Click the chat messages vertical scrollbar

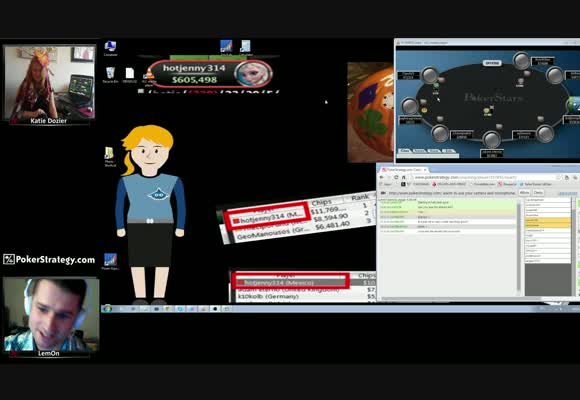point(519,246)
